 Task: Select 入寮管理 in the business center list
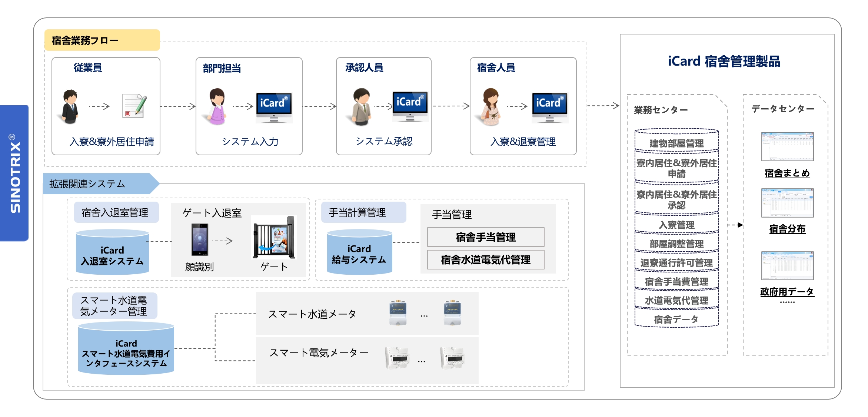click(676, 225)
